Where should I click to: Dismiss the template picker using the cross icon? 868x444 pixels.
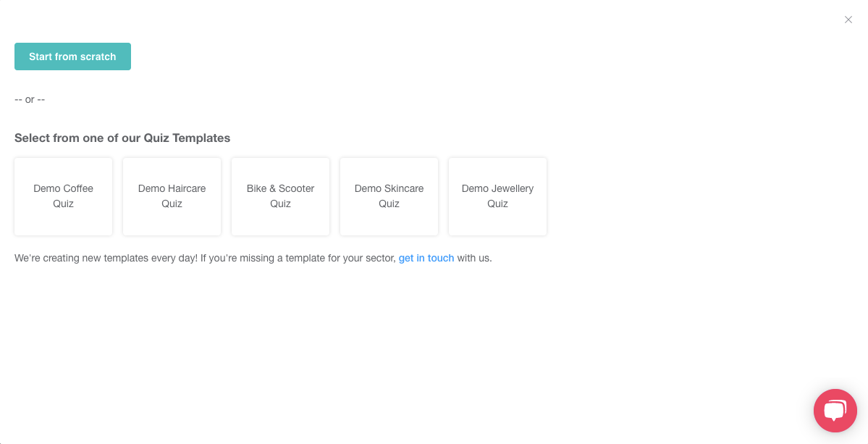tap(848, 20)
